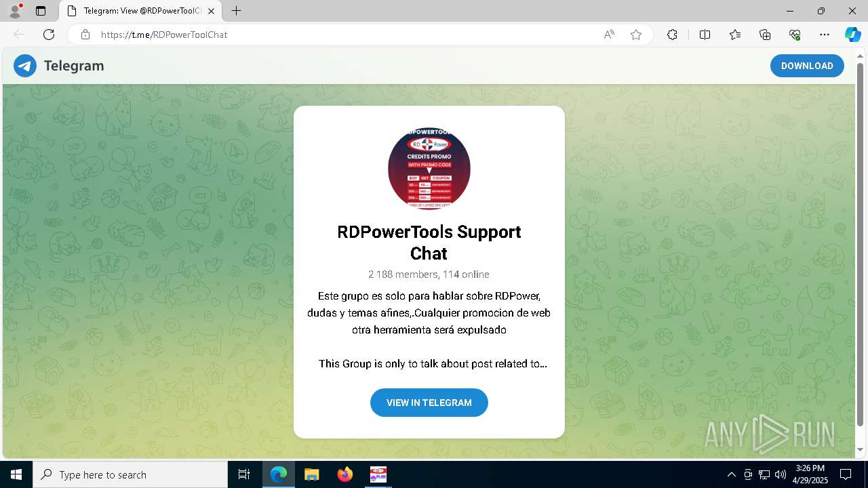Screen dimensions: 868x488
Task: Click 'This Group is only to talk' text
Action: click(433, 364)
